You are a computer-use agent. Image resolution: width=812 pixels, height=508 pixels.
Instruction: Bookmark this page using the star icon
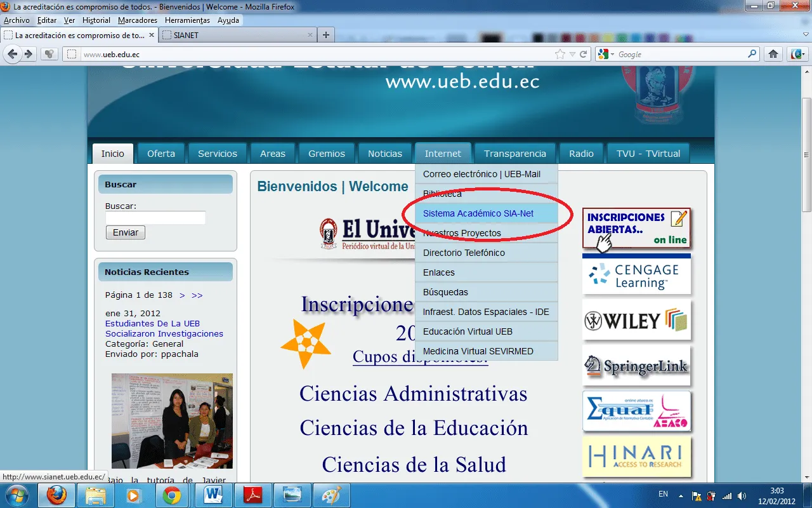click(x=560, y=54)
